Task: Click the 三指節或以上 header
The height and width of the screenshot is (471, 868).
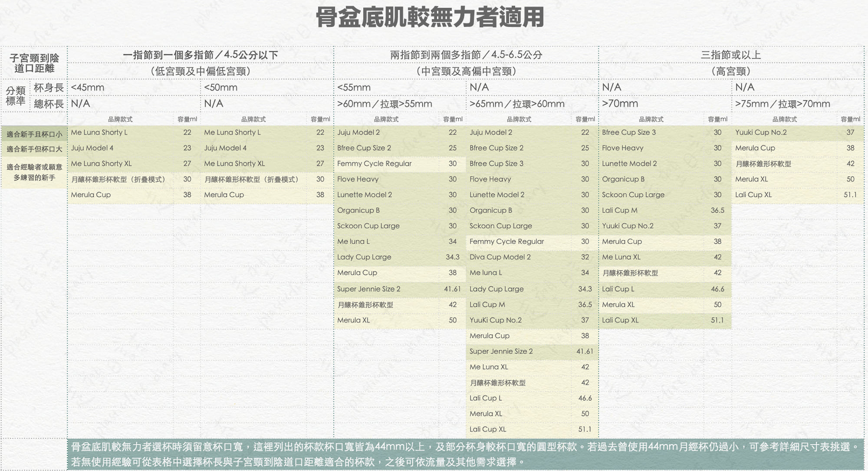Action: click(731, 55)
